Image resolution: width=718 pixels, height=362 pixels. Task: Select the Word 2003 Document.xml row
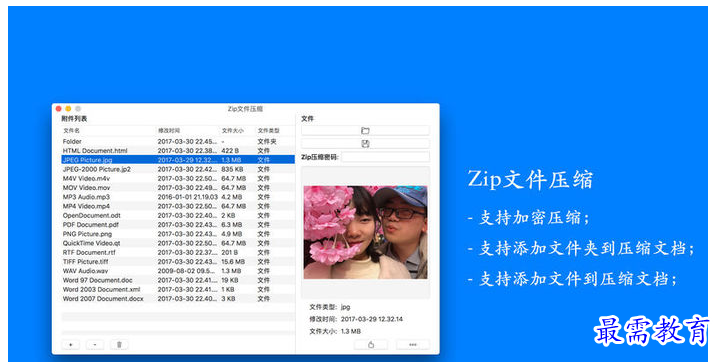pyautogui.click(x=178, y=290)
